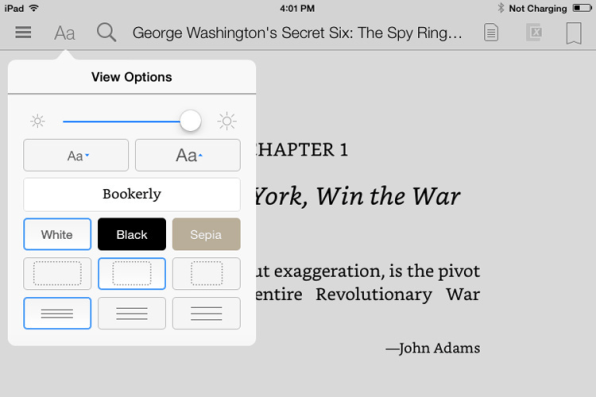The width and height of the screenshot is (596, 397).
Task: Tap the Aa view options icon
Action: click(65, 33)
